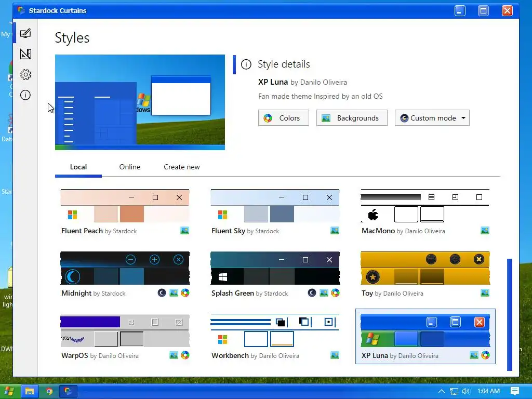Click background icon on Toy card
Image resolution: width=532 pixels, height=399 pixels.
tap(485, 292)
